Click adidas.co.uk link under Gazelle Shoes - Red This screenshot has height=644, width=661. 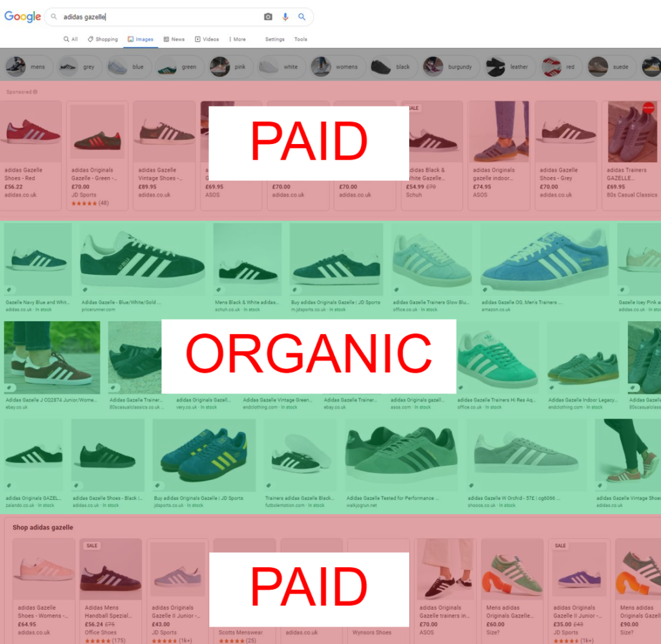pos(21,195)
